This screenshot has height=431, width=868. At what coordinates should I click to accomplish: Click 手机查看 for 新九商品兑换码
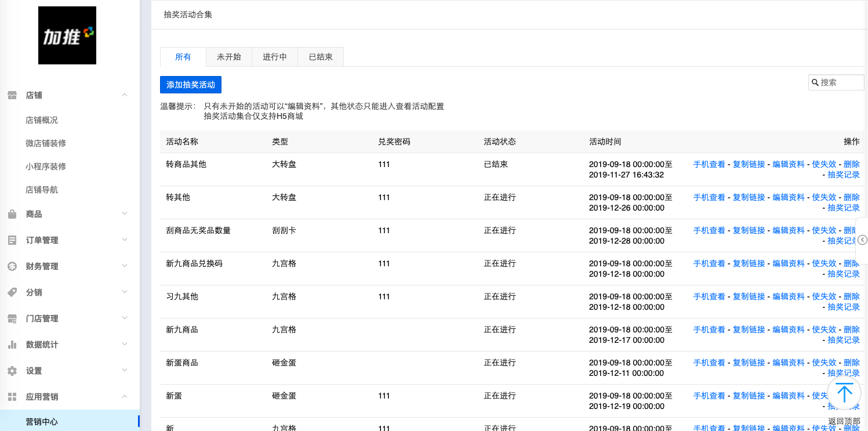pos(709,263)
